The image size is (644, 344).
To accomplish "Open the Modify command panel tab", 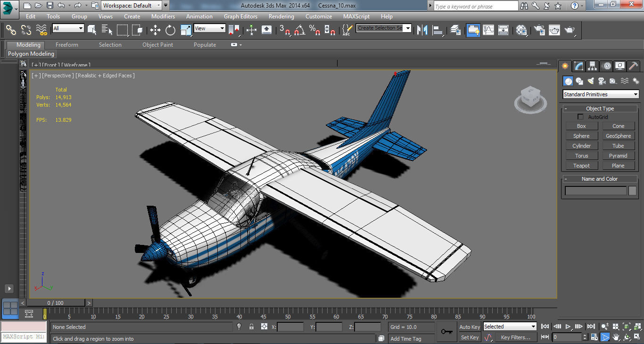I will pyautogui.click(x=578, y=66).
